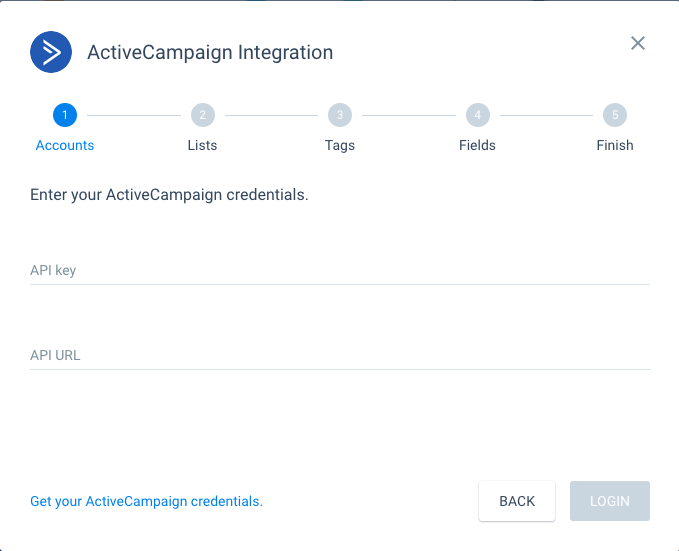The height and width of the screenshot is (551, 679).
Task: Select step 2 circle in stepper
Action: pyautogui.click(x=203, y=115)
